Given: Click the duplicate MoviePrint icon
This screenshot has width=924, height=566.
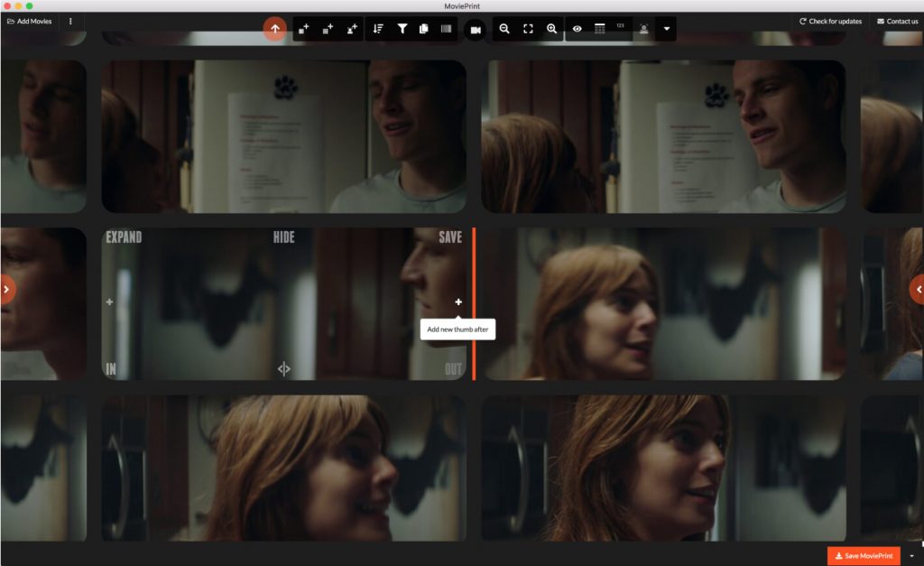Looking at the screenshot, I should (424, 29).
